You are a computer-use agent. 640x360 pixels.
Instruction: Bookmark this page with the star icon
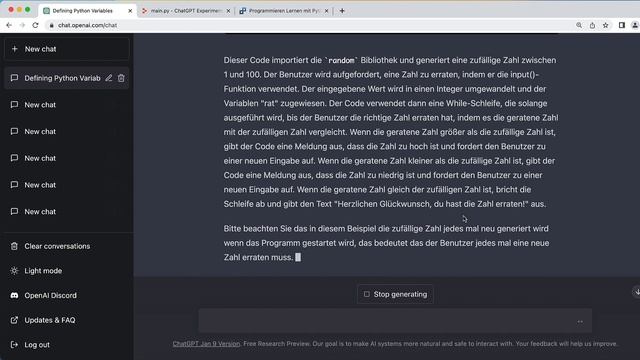(x=606, y=25)
